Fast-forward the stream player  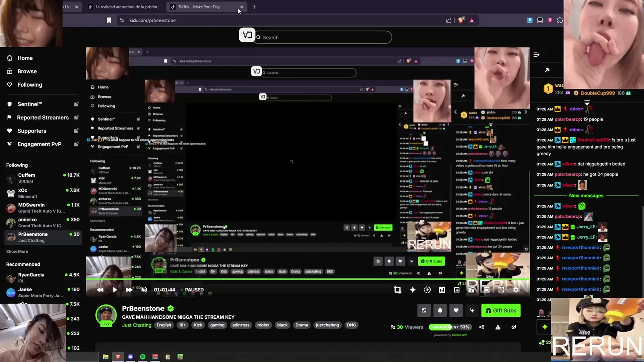tap(129, 290)
